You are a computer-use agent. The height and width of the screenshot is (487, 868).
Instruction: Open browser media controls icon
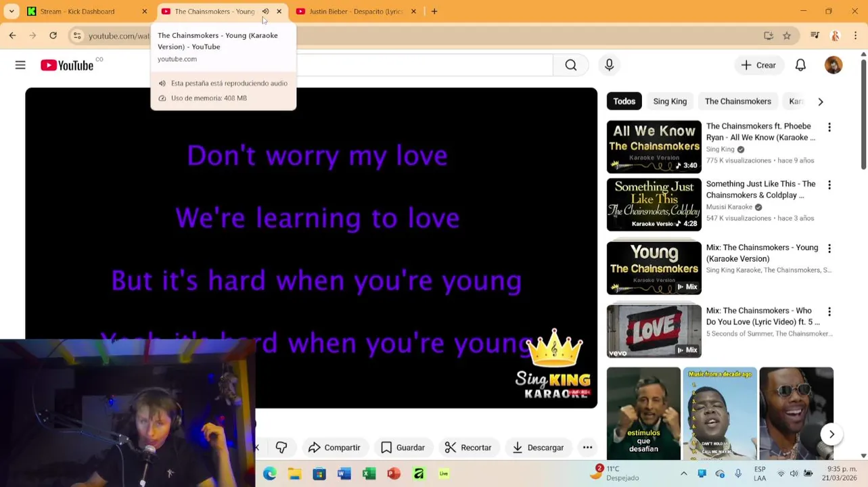(x=815, y=36)
